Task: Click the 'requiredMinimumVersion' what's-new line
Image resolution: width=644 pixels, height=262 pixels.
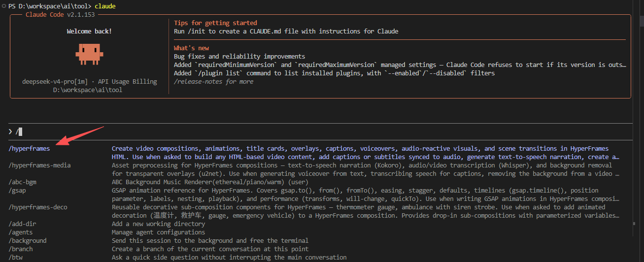Action: (x=400, y=65)
